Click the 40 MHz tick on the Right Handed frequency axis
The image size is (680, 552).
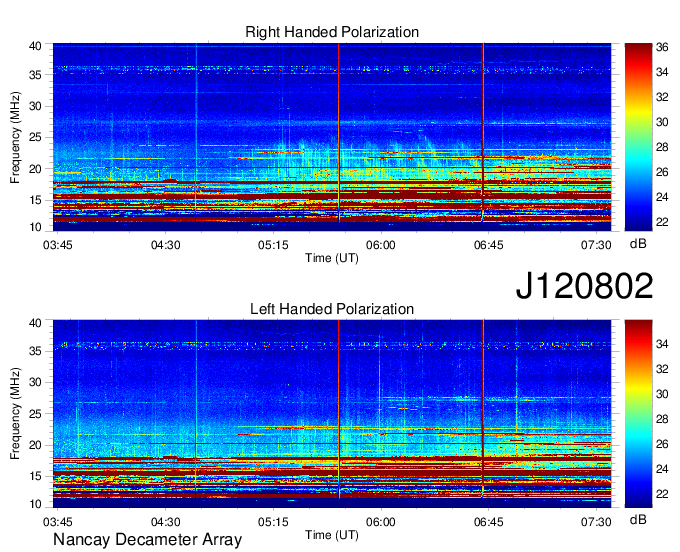(35, 46)
